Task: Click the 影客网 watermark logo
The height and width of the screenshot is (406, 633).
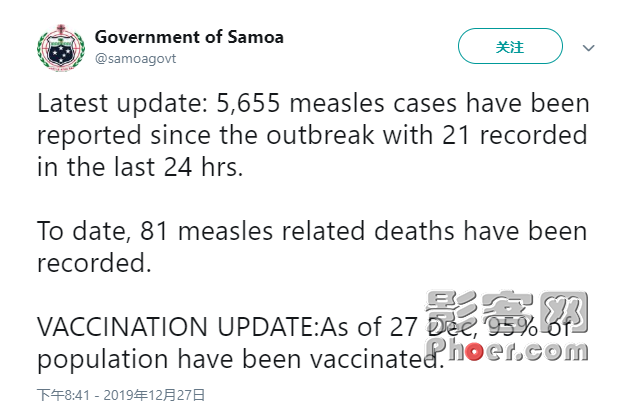Action: (x=507, y=312)
